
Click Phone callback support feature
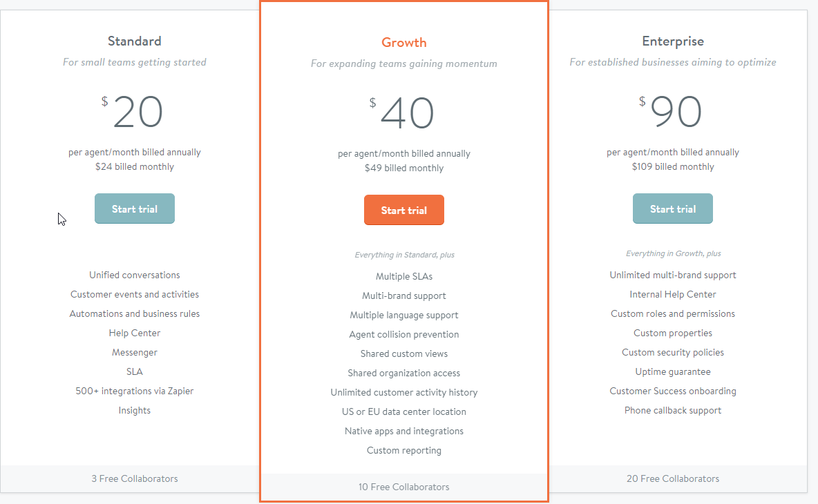click(673, 410)
